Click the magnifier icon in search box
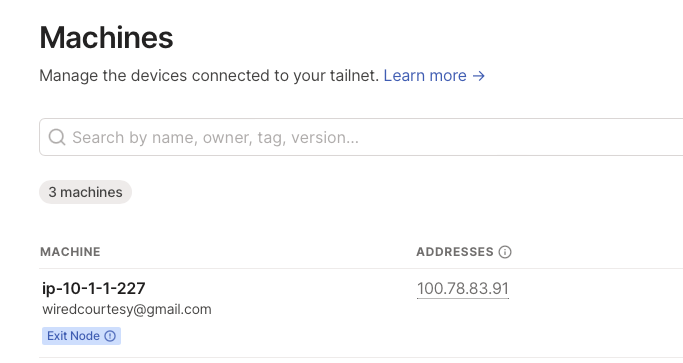This screenshot has width=683, height=363. (x=57, y=137)
